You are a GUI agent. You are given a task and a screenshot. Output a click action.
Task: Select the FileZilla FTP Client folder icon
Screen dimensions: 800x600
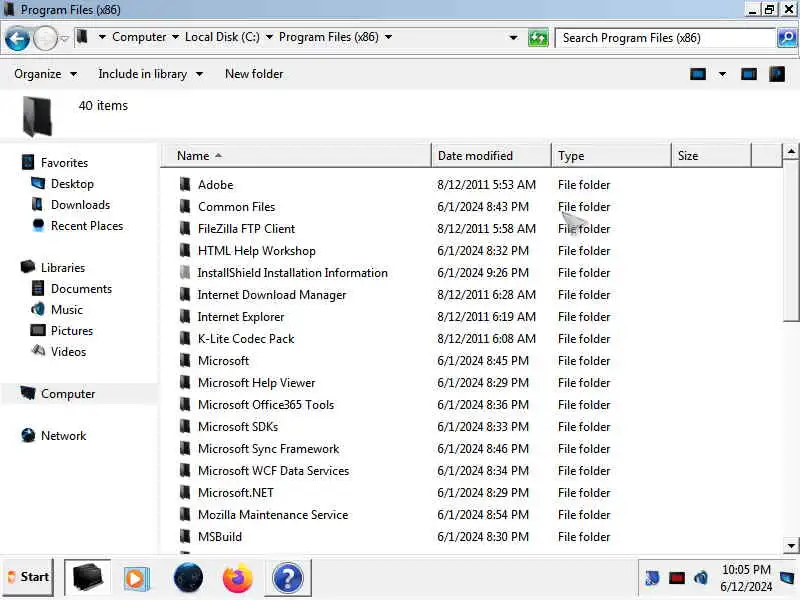(x=185, y=228)
